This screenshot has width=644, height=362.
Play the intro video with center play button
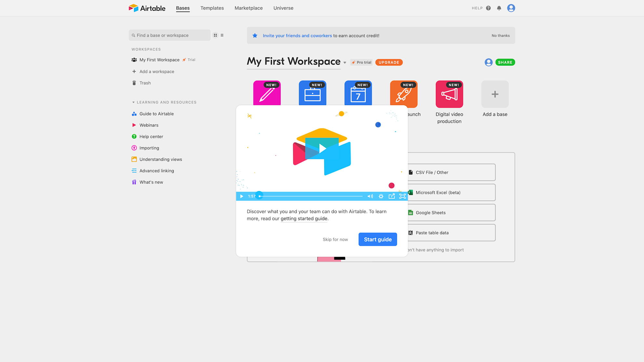(322, 149)
